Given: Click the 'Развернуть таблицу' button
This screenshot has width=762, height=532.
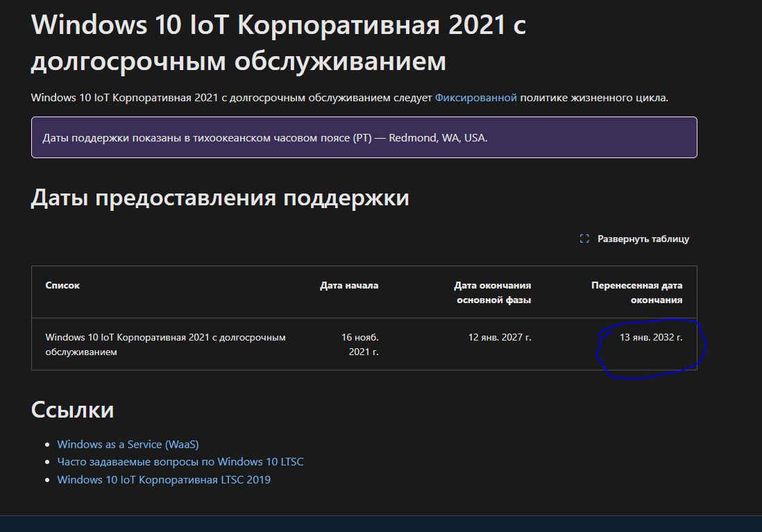Looking at the screenshot, I should pos(634,239).
